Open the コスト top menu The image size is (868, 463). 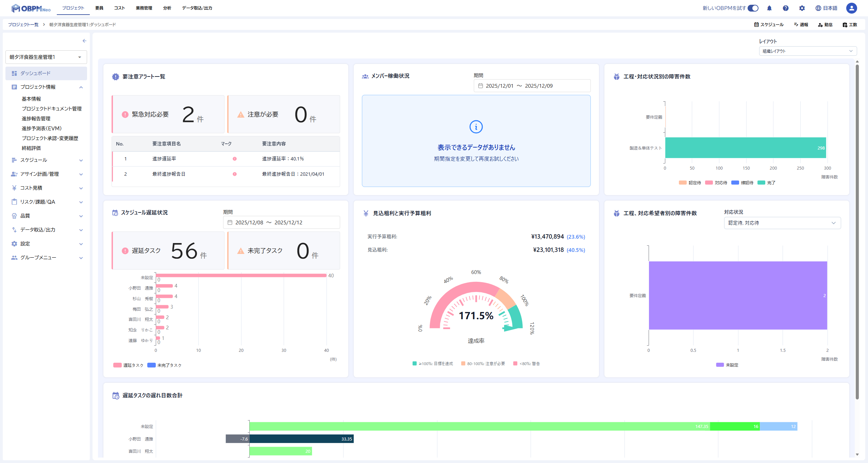pos(119,8)
